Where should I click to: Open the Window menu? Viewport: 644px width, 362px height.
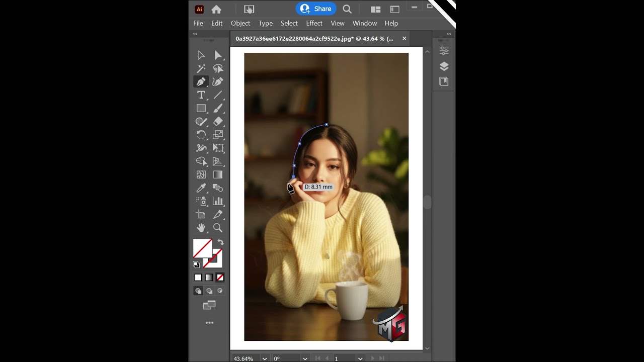365,23
